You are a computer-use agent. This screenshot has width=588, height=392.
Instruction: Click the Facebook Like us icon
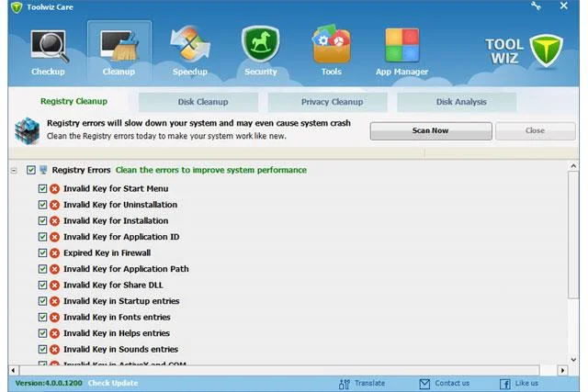pyautogui.click(x=504, y=384)
